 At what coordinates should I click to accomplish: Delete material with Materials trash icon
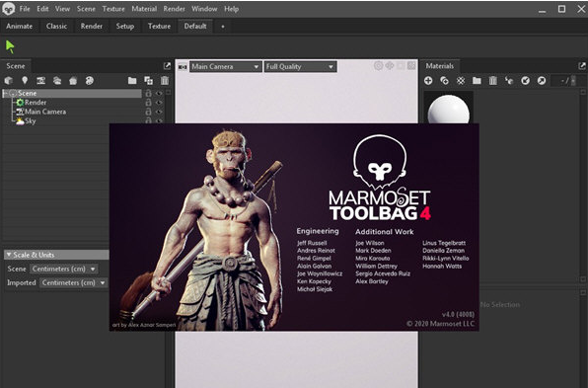coord(492,80)
